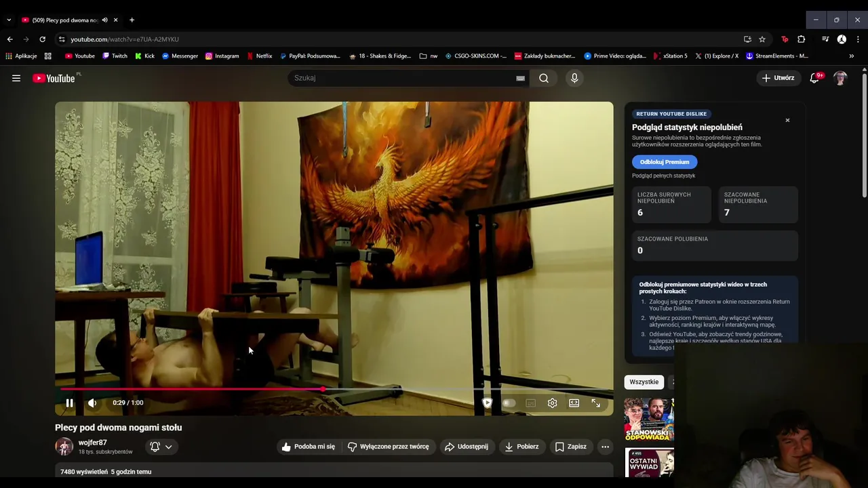Image resolution: width=868 pixels, height=488 pixels.
Task: Like the video with Podoba mi się
Action: pos(309,447)
